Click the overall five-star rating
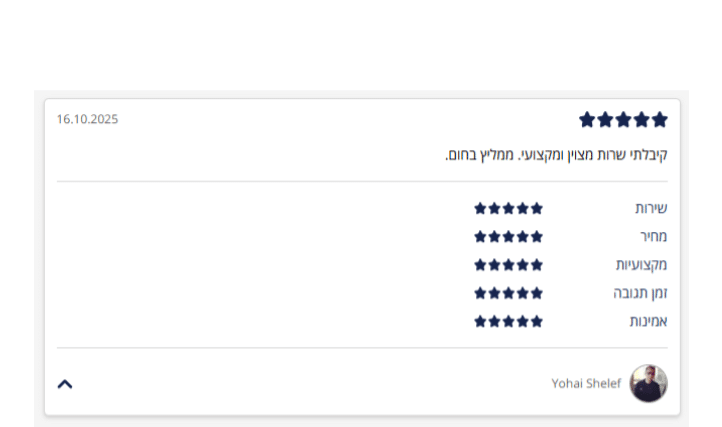The width and height of the screenshot is (722, 427). coord(623,120)
